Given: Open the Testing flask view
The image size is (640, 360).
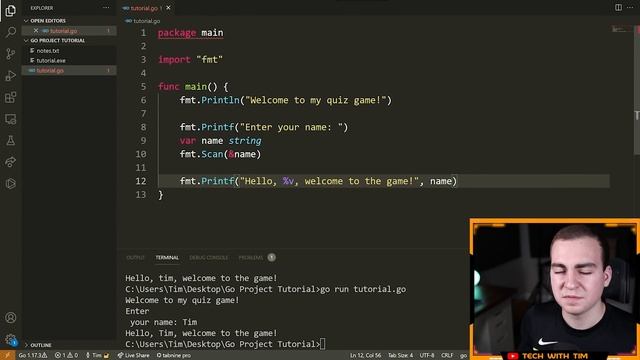Looking at the screenshot, I should 11,140.
